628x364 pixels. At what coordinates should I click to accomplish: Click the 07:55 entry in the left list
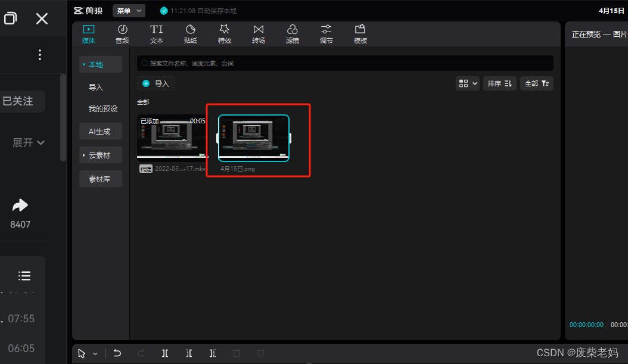pos(21,319)
